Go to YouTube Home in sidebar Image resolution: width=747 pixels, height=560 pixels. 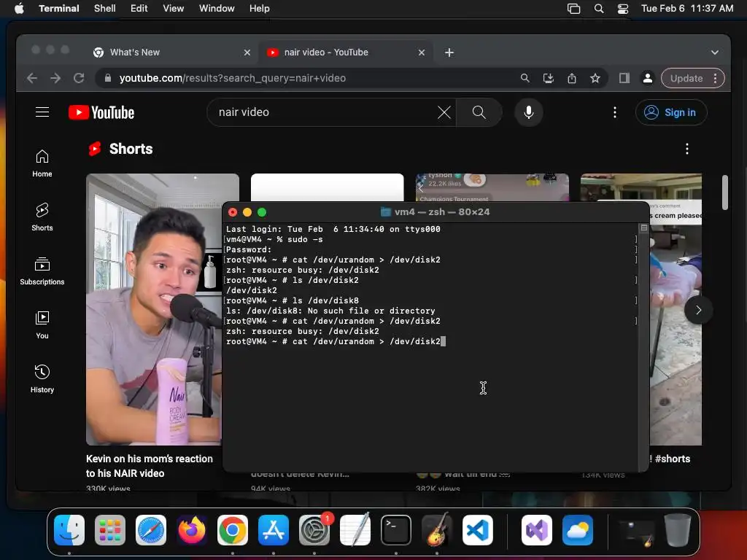click(42, 163)
